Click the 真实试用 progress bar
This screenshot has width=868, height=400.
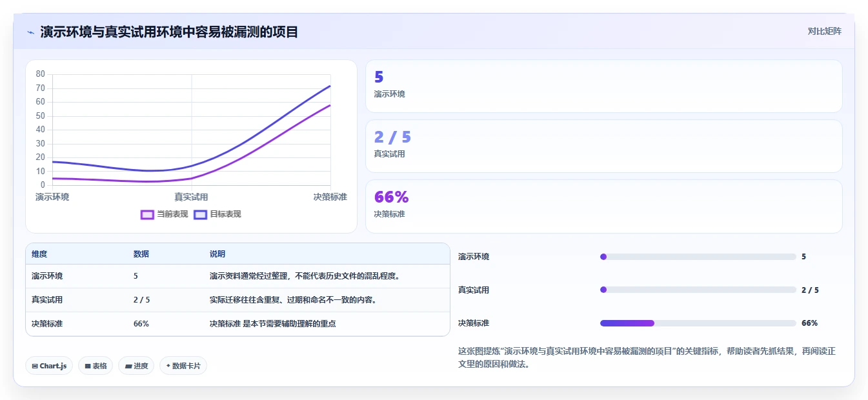click(x=698, y=290)
